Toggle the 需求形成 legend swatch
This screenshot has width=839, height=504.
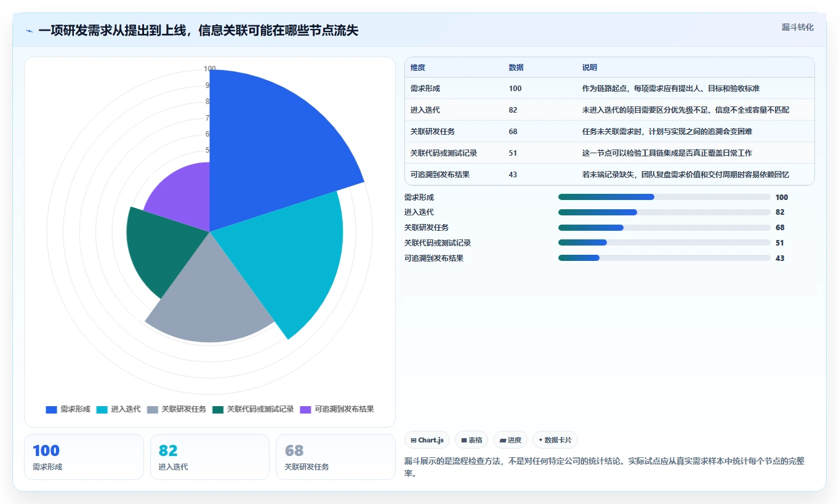[x=51, y=409]
